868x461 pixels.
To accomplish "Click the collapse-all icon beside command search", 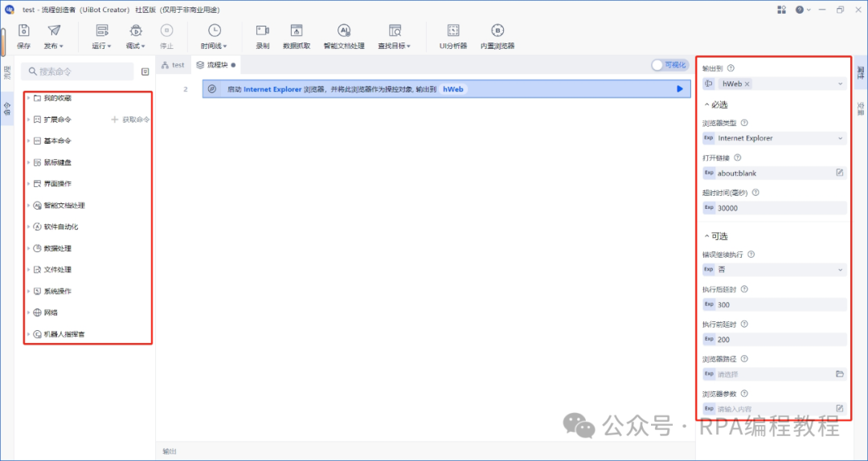I will (x=145, y=71).
